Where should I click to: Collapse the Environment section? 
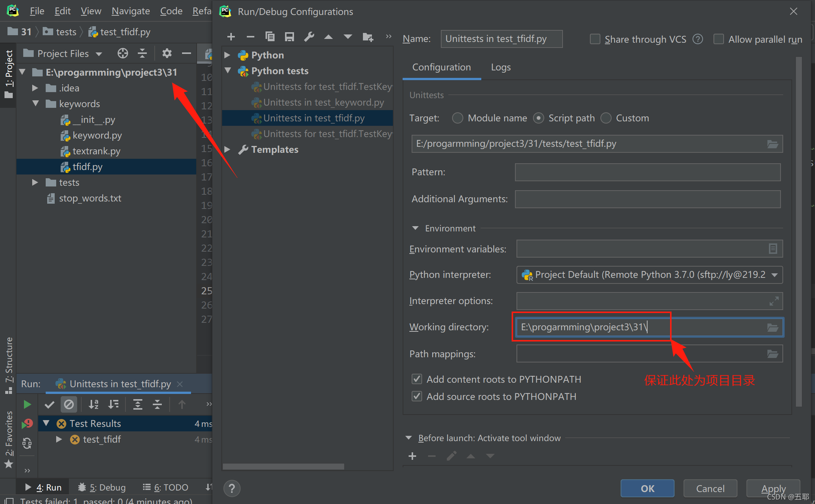(x=415, y=228)
